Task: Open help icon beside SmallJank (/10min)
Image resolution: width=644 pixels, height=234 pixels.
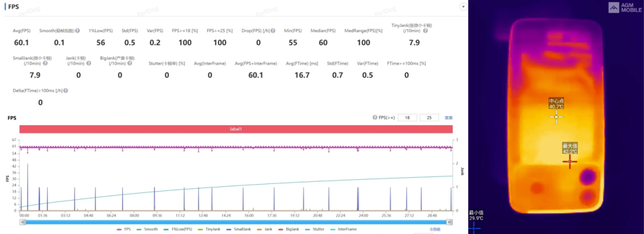Action: (45, 63)
